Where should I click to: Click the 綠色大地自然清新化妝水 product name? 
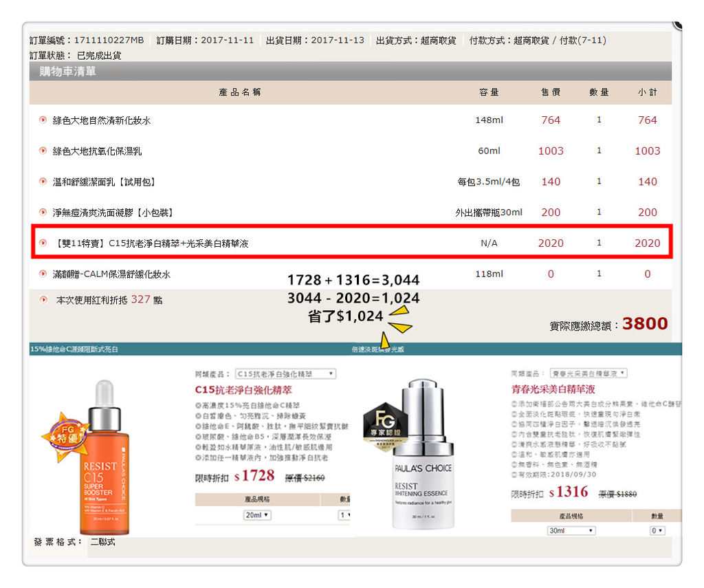(x=102, y=120)
